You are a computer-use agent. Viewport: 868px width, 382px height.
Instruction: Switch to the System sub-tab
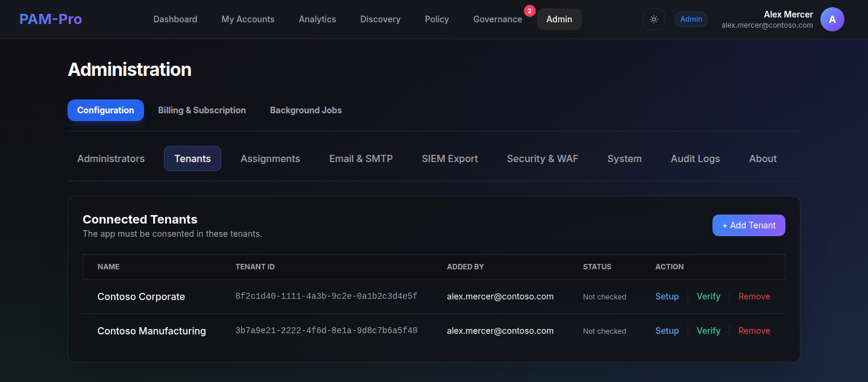(x=624, y=158)
